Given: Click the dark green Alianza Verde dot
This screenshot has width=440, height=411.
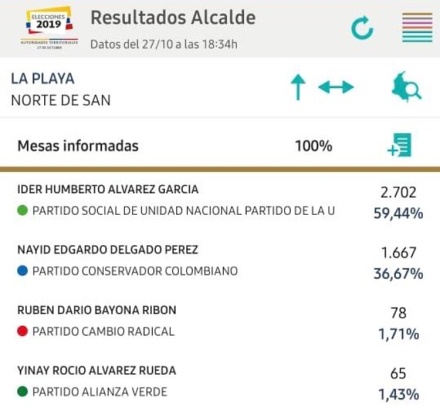Looking at the screenshot, I should point(22,391).
